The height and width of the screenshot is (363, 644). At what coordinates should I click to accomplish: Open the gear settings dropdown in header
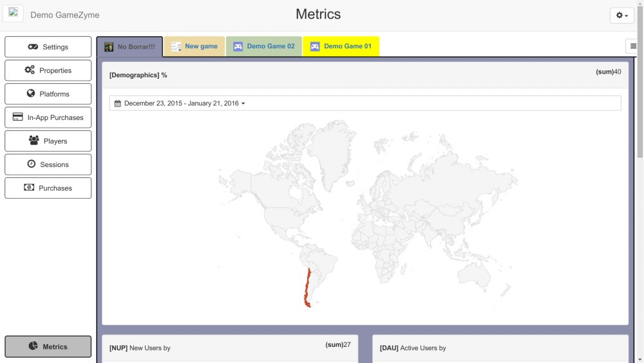pos(621,15)
